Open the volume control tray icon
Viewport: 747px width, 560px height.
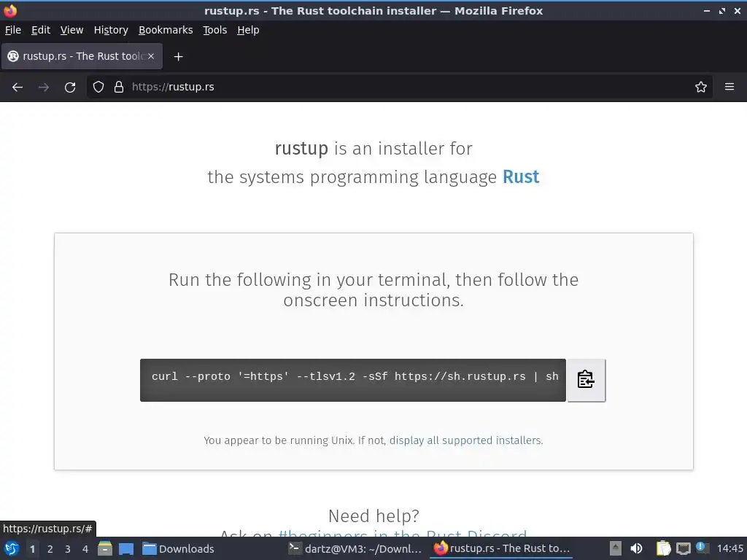[x=636, y=548]
